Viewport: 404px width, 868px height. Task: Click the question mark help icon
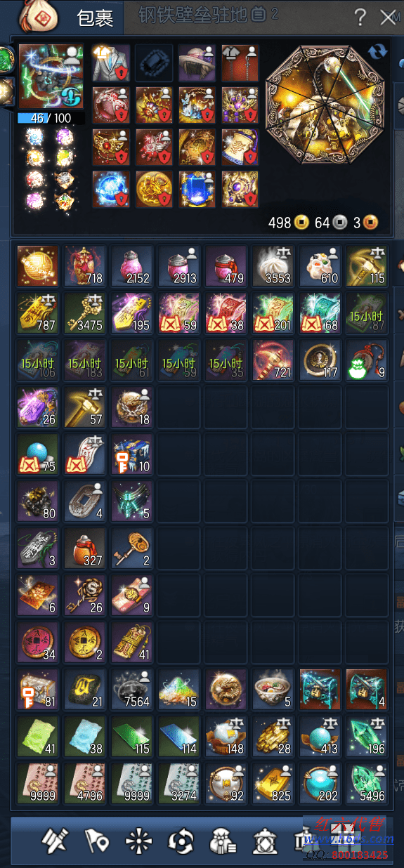pyautogui.click(x=360, y=17)
